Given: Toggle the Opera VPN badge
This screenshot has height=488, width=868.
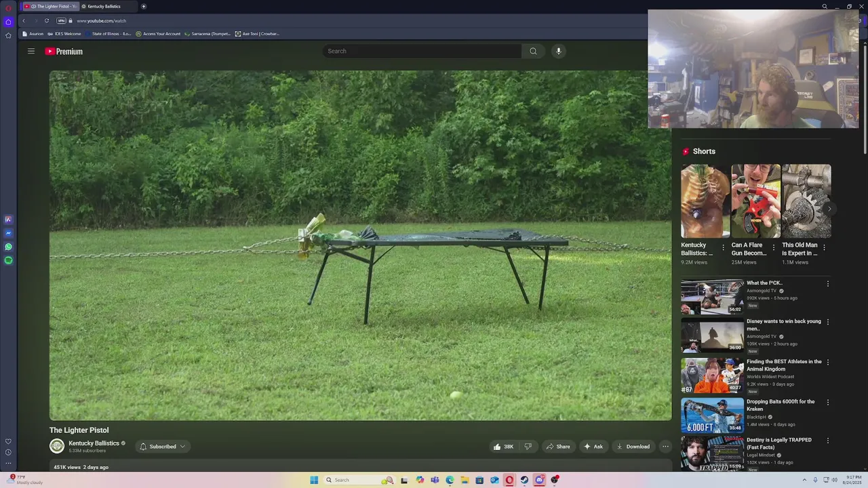Looking at the screenshot, I should tap(62, 21).
